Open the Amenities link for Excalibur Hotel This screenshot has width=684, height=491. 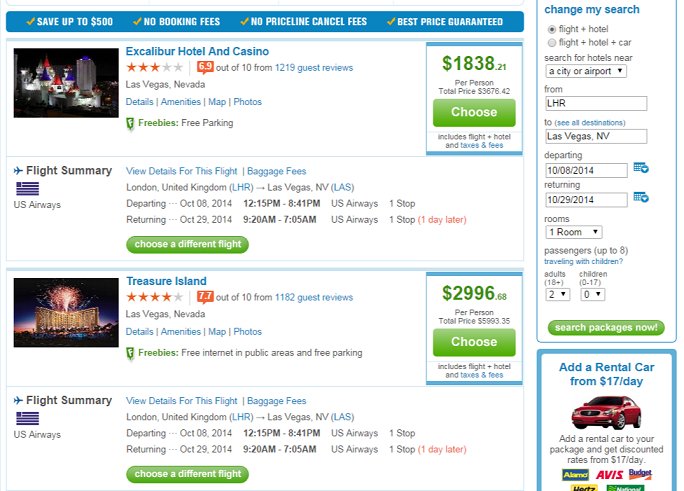click(x=181, y=102)
